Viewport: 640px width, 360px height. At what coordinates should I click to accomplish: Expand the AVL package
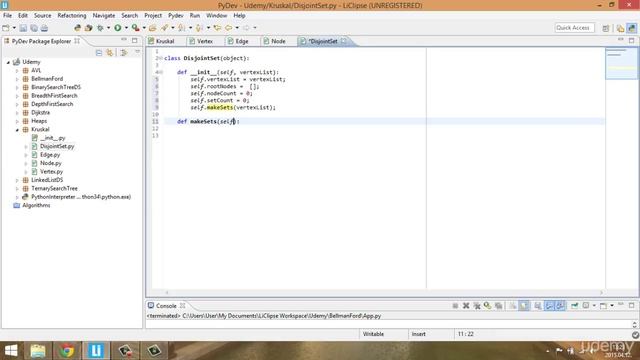click(x=17, y=71)
